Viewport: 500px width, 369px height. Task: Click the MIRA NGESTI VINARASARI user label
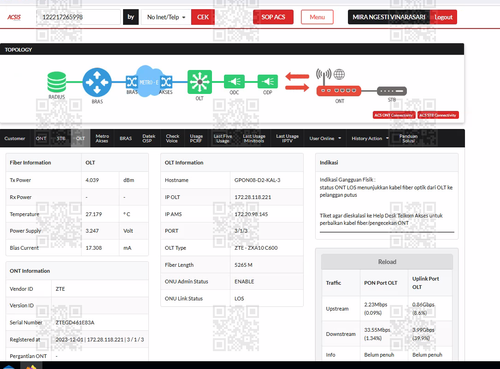(389, 17)
